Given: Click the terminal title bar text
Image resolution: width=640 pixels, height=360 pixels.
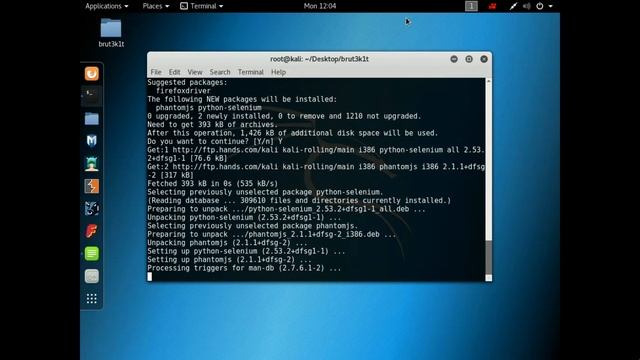Looking at the screenshot, I should [319, 59].
